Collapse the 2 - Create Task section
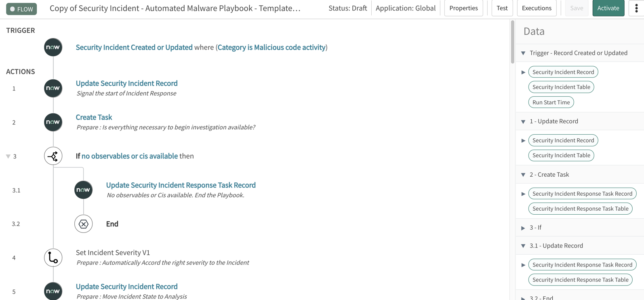 523,175
